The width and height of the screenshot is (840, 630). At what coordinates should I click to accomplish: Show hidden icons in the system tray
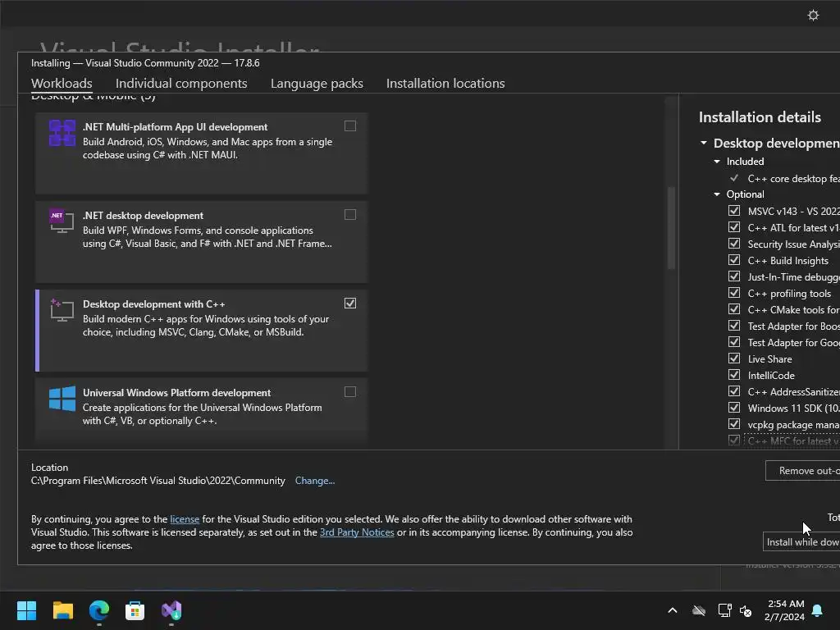coord(673,610)
